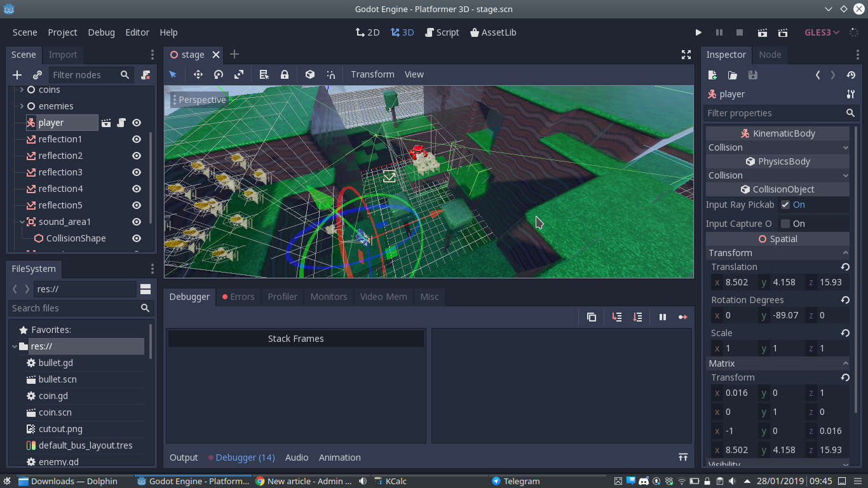The image size is (868, 488).
Task: Switch to the Node tab
Action: click(770, 55)
